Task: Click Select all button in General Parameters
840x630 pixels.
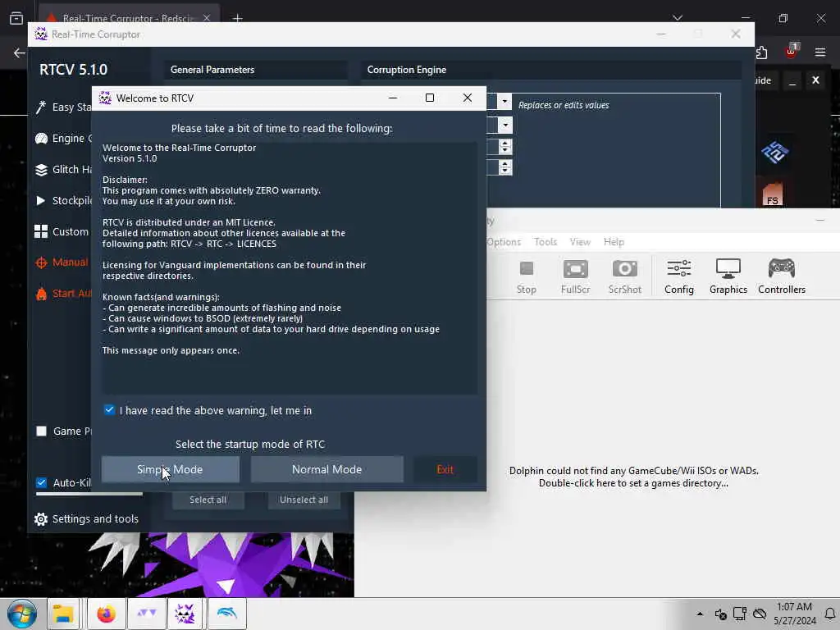Action: click(208, 500)
